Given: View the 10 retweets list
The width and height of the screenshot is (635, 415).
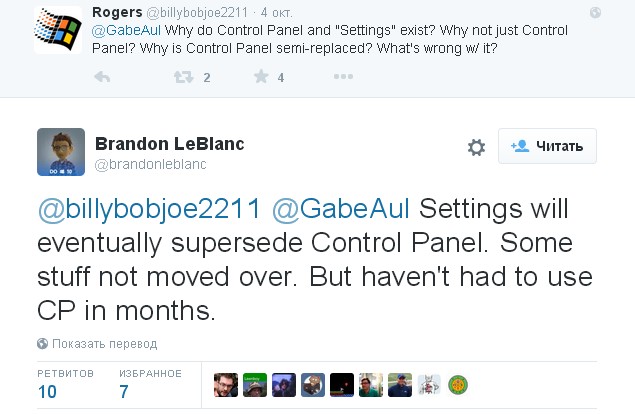Looking at the screenshot, I should coord(47,391).
